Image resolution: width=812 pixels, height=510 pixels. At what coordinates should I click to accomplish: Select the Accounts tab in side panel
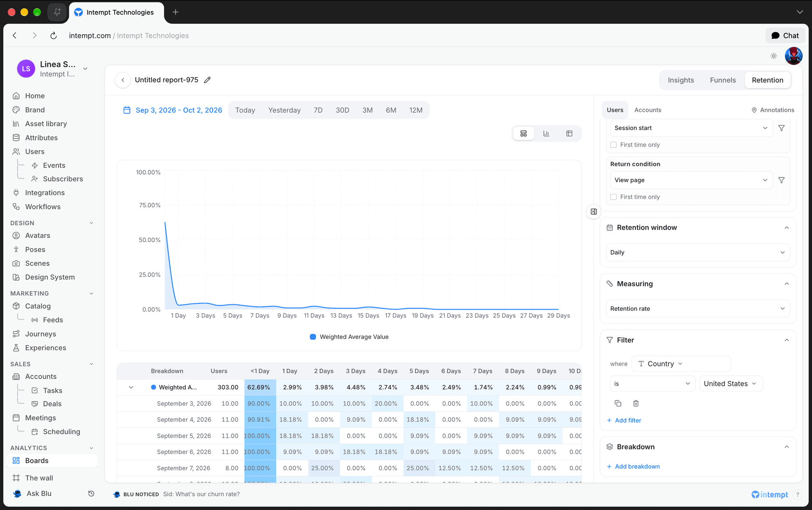coord(647,110)
